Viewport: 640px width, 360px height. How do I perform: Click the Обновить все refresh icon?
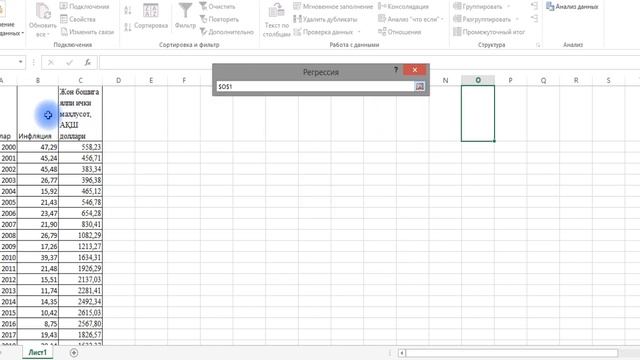tap(42, 11)
